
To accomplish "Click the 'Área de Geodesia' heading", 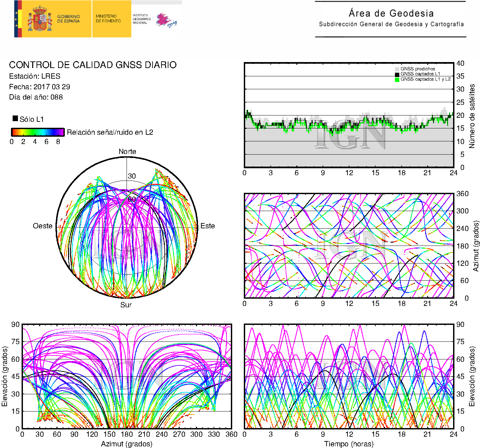I will pos(391,13).
